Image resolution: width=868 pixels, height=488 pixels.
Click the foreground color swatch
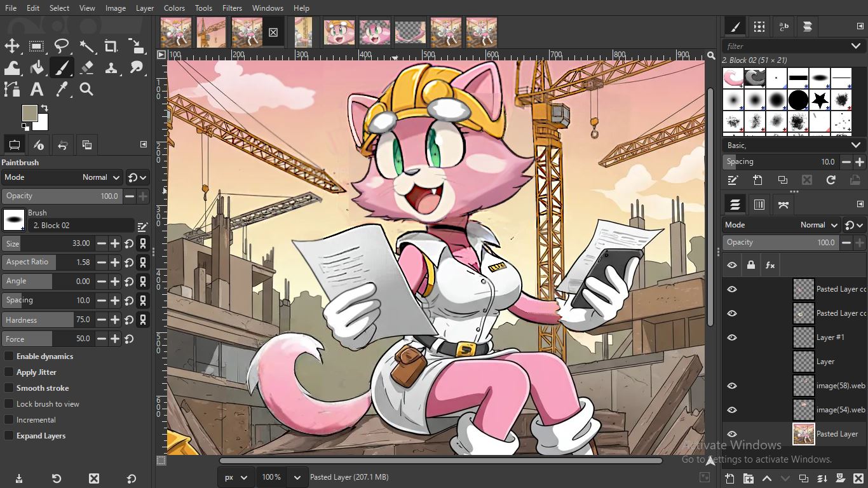click(x=30, y=113)
